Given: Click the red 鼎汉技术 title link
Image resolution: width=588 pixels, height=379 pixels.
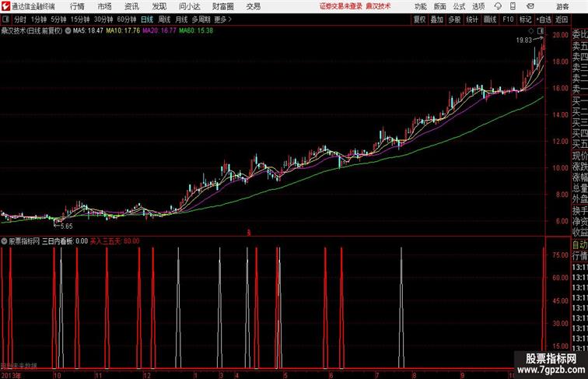Looking at the screenshot, I should tap(378, 6).
